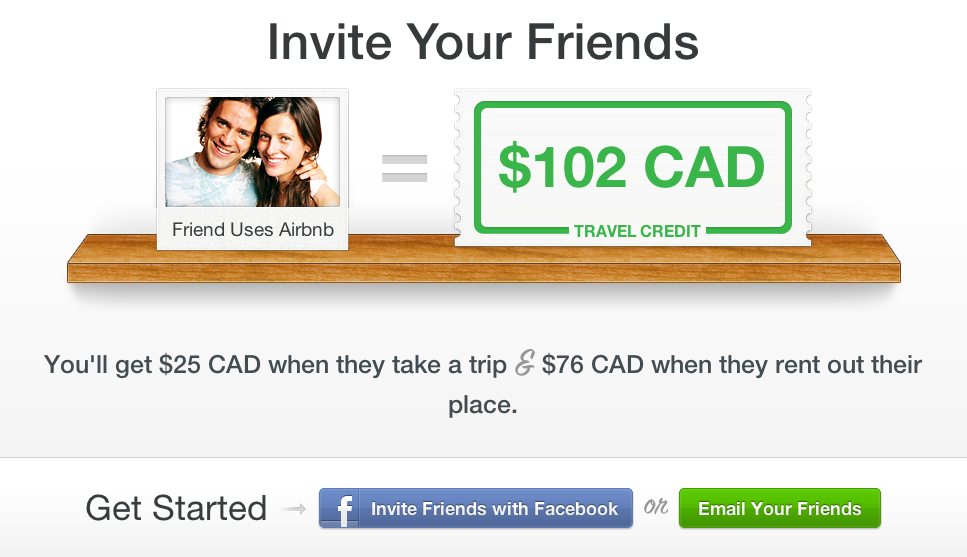Select the friends couple photo thumbnail

252,152
